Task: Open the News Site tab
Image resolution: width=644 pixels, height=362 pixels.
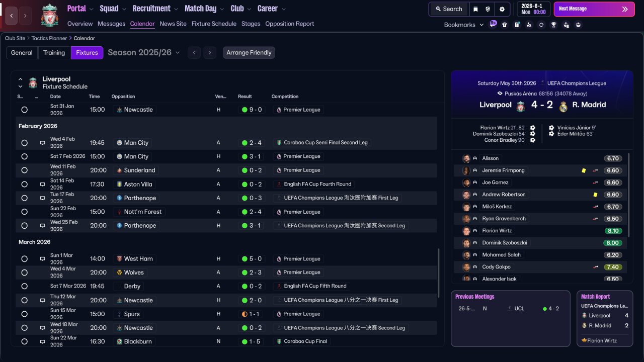Action: (173, 24)
